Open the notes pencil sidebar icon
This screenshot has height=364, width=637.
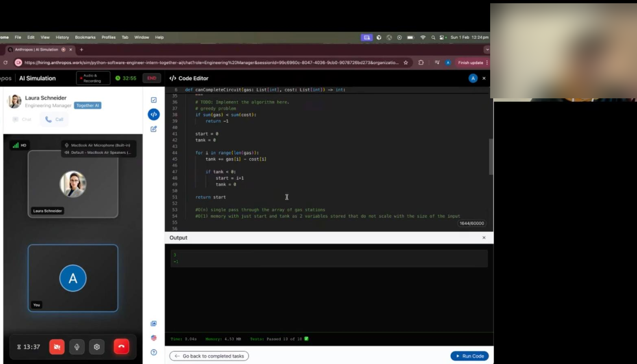pyautogui.click(x=154, y=129)
